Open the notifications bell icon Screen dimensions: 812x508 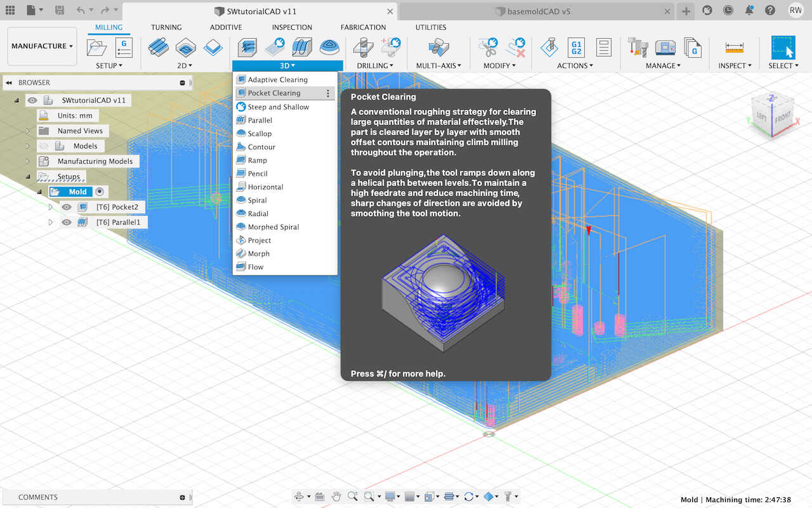749,10
